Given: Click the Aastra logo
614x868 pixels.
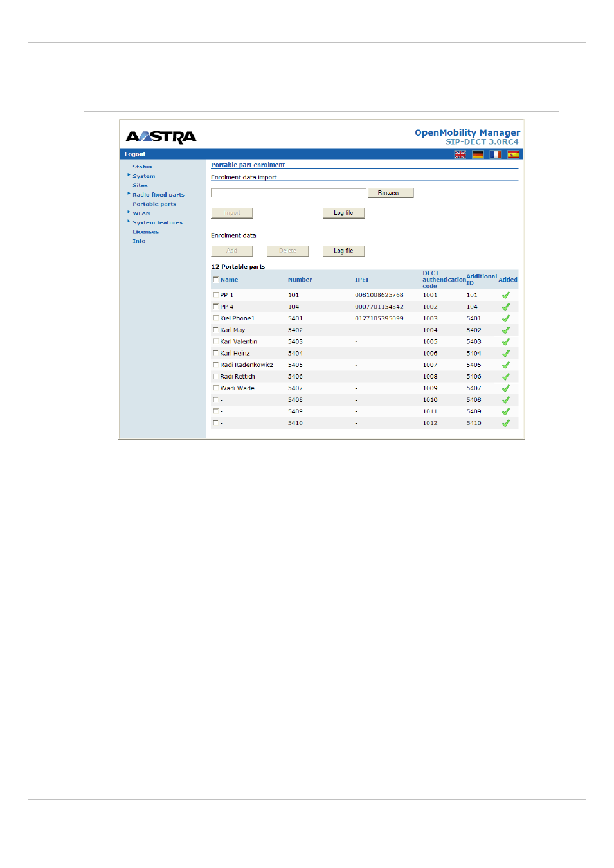Looking at the screenshot, I should point(161,137).
